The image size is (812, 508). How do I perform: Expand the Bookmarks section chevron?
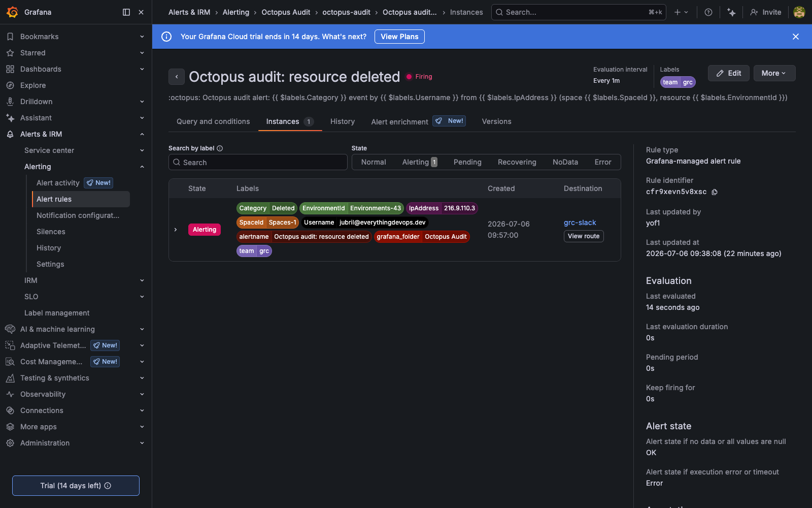point(142,37)
